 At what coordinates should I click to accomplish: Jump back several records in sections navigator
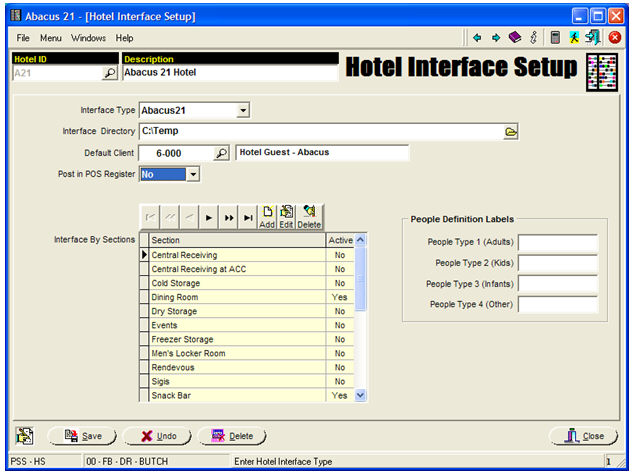click(170, 218)
